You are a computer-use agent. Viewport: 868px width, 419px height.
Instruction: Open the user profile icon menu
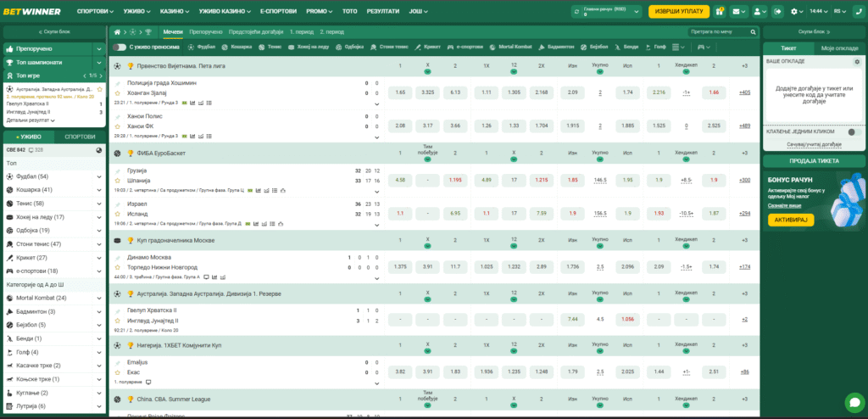[760, 11]
